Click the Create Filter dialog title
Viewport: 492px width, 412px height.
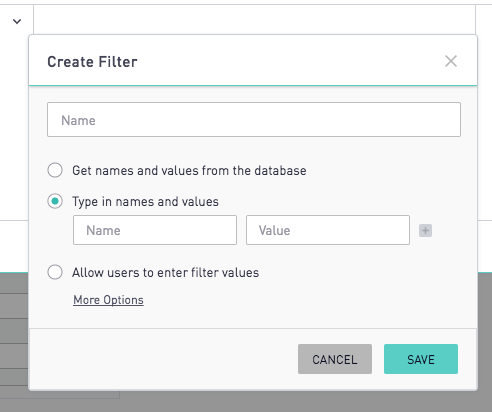point(92,62)
